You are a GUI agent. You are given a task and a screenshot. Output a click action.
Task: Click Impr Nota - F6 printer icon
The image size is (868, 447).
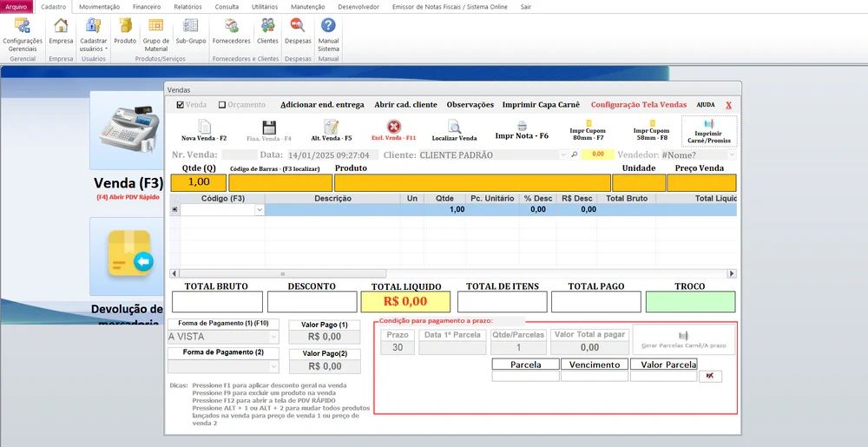point(522,130)
